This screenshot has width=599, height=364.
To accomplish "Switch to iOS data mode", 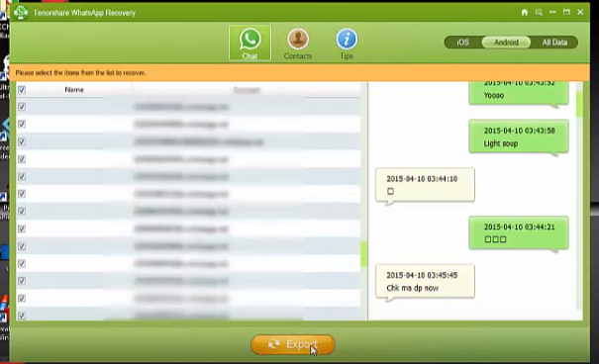I will point(462,43).
